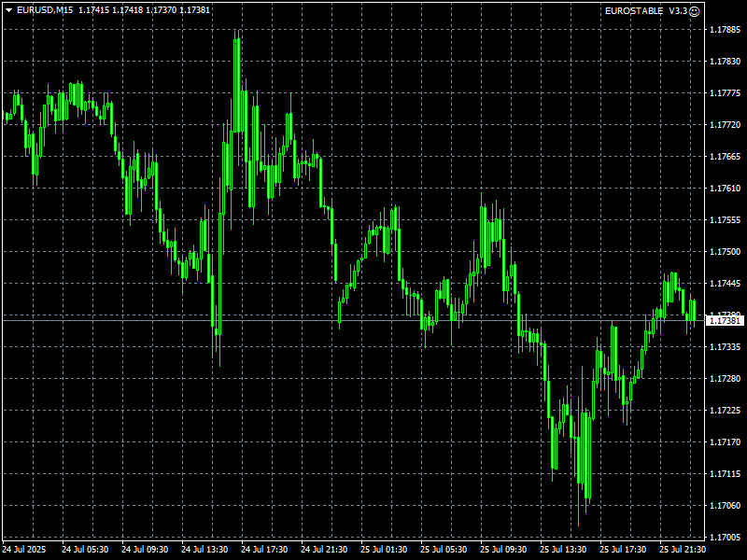747x560 pixels.
Task: Open the one-click trading arrow beside EURUSD,M15
Action: click(x=8, y=10)
